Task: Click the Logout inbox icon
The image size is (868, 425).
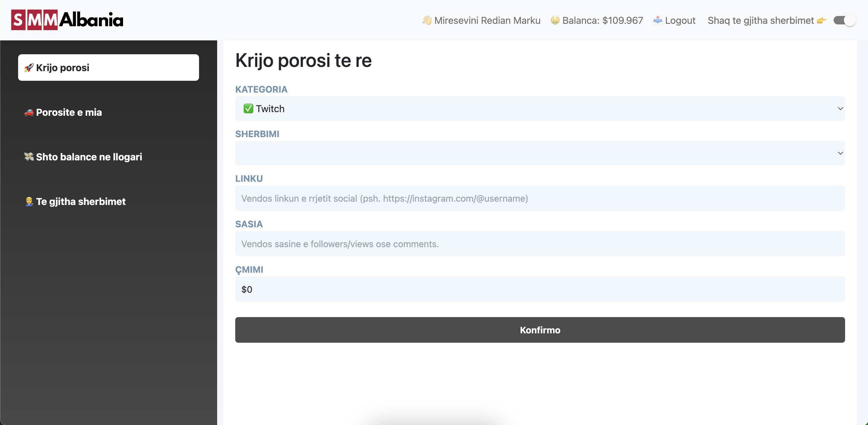Action: 657,20
